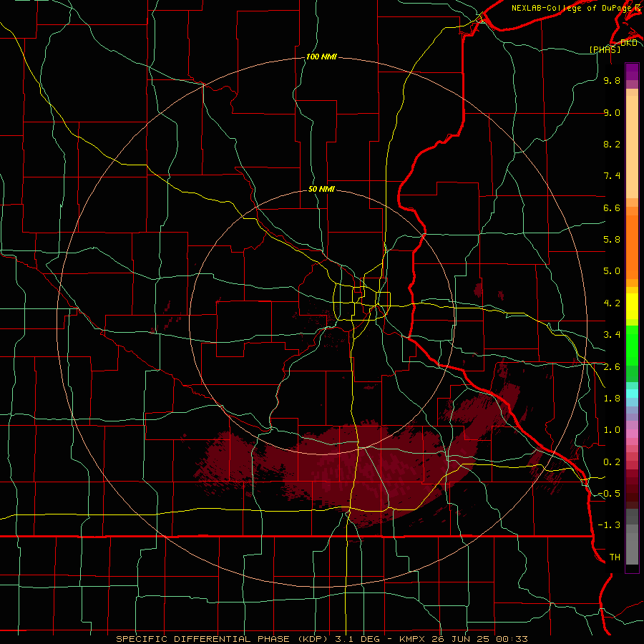Click the '[PHAS]' legend heading

point(605,49)
